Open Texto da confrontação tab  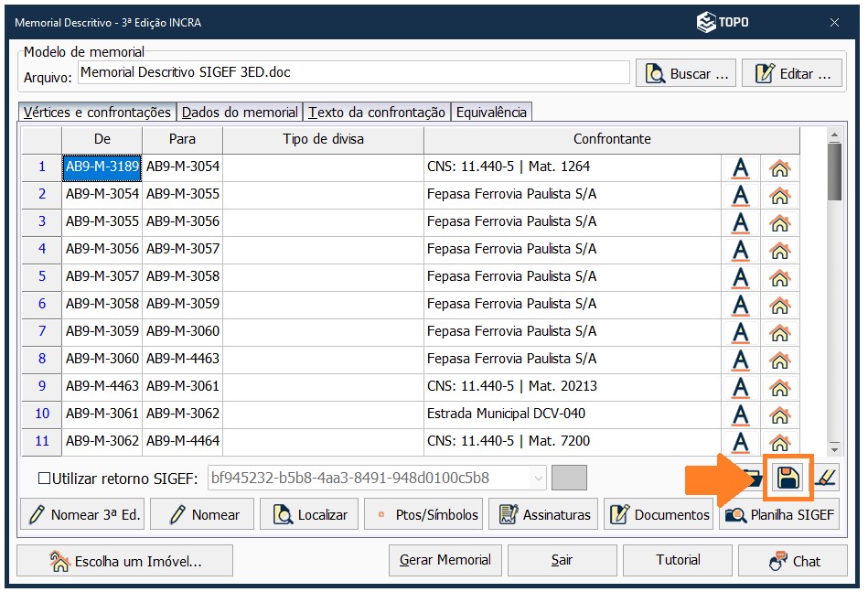point(377,113)
